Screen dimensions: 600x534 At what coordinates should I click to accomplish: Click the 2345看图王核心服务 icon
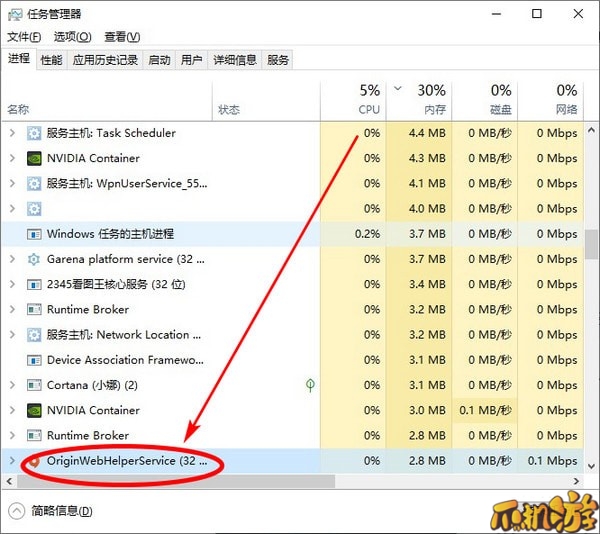34,284
